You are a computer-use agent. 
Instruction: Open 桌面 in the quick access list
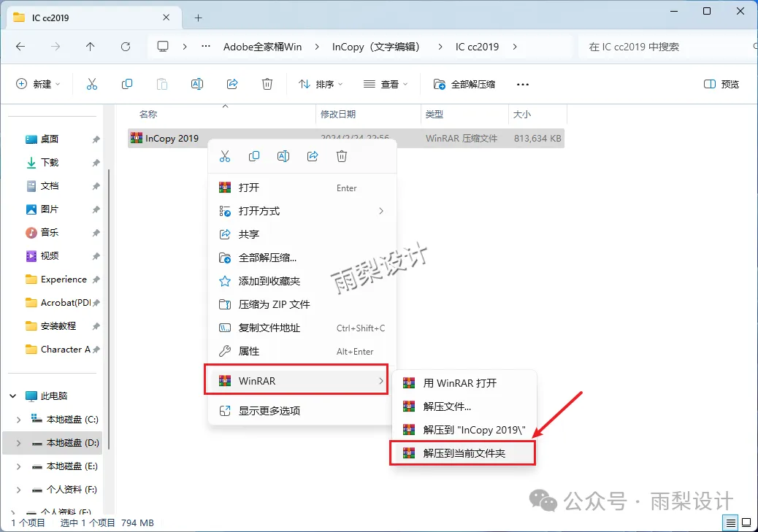tap(50, 139)
